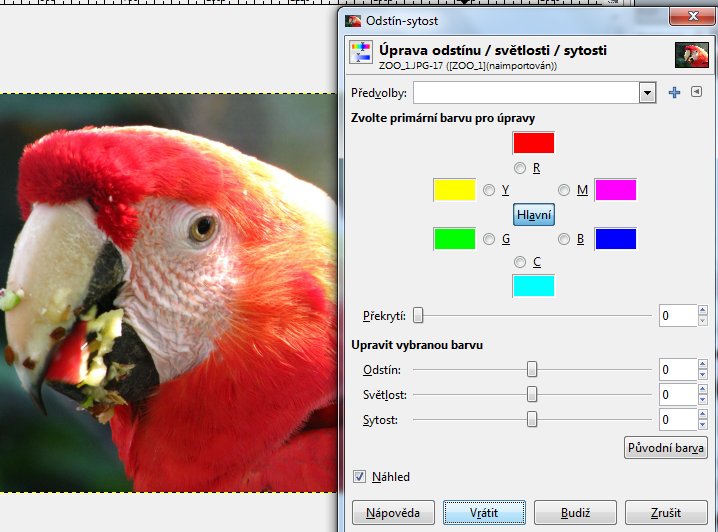Open the Předvolby dropdown list
This screenshot has width=718, height=532.
tap(647, 93)
